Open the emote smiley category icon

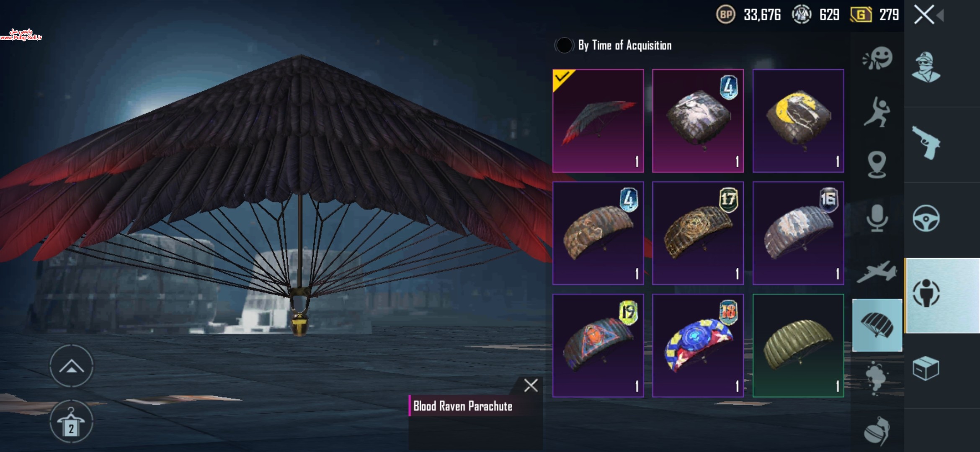877,59
